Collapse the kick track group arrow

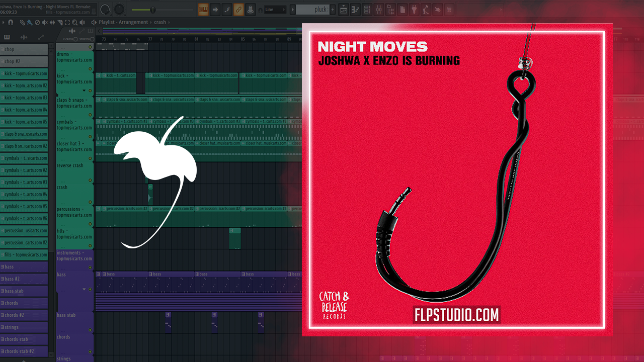coord(84,90)
